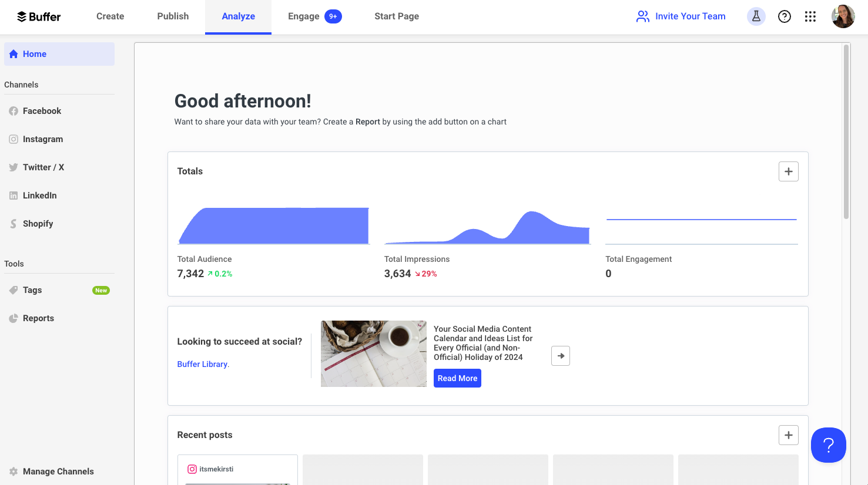
Task: Select the Twitter / X channel
Action: [x=43, y=167]
